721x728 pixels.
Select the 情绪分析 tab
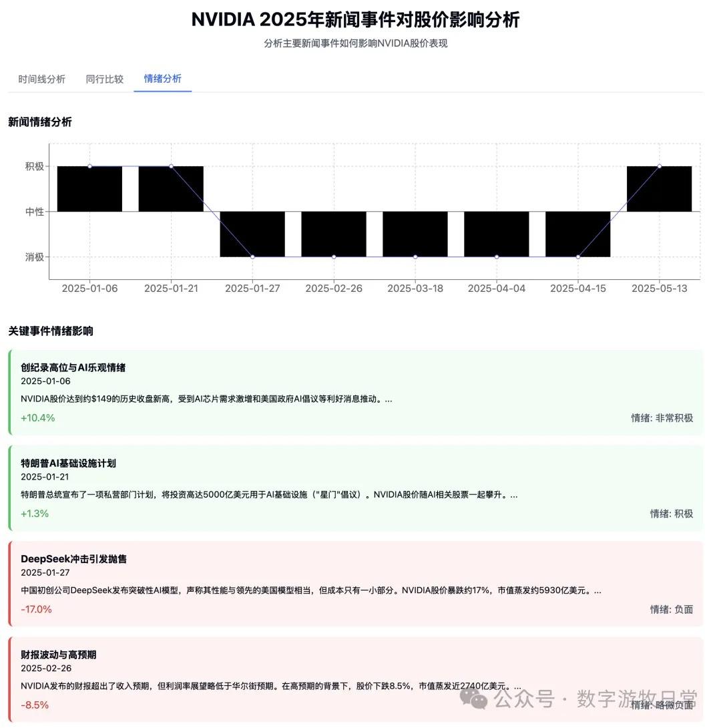point(163,79)
